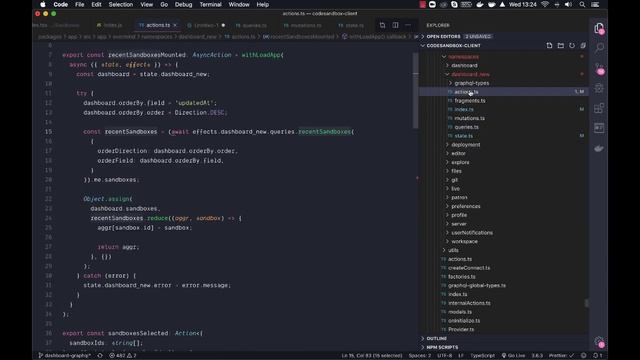
Task: Create a new file in Explorer header
Action: click(x=549, y=46)
